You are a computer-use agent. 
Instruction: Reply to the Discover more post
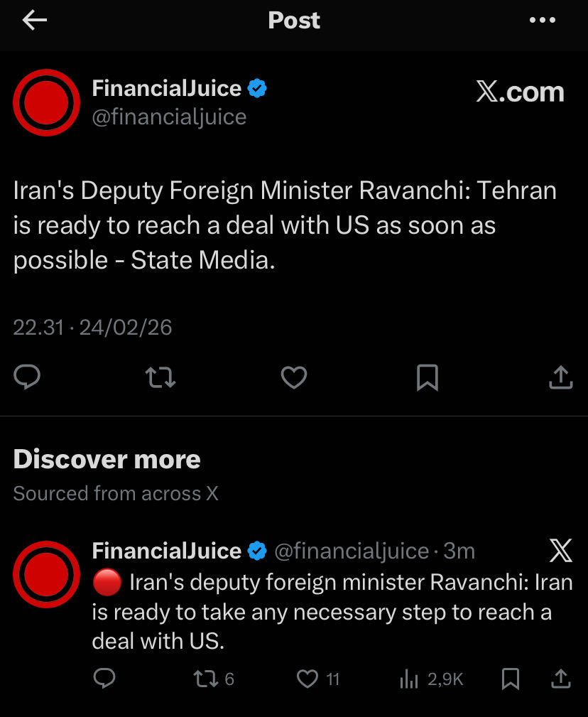[x=104, y=679]
